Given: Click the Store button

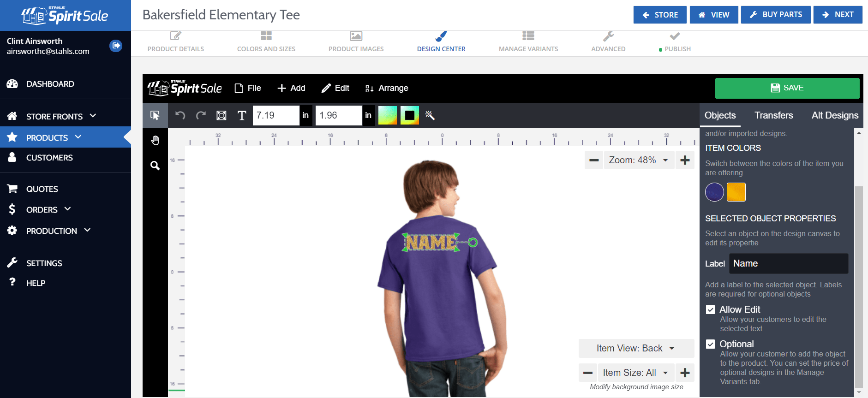Looking at the screenshot, I should pos(660,15).
